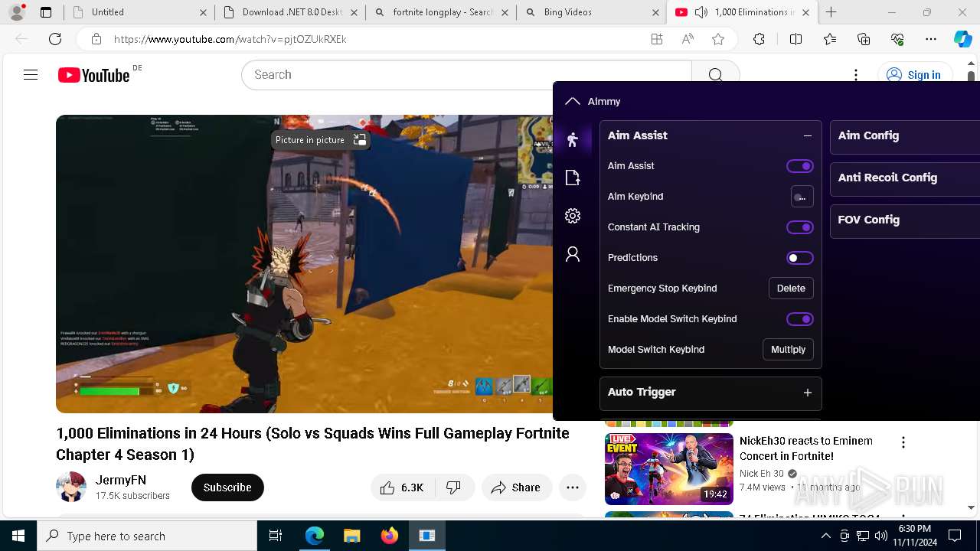This screenshot has height=551, width=980.
Task: Click the read aloud icon in address bar
Action: pos(688,39)
